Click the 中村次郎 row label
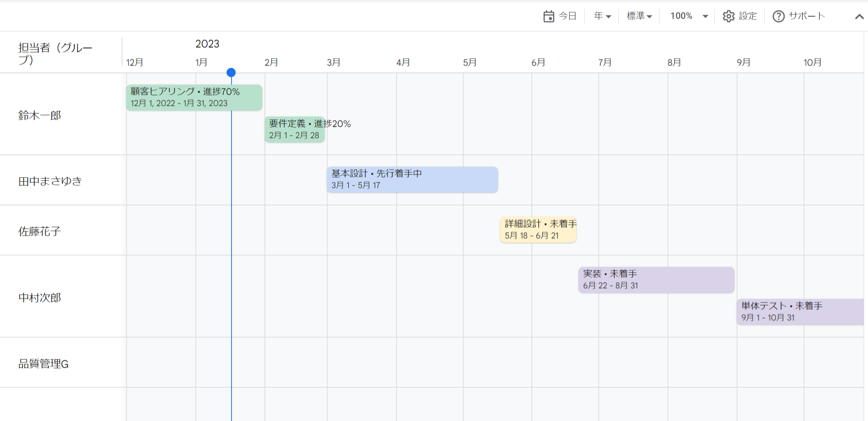The image size is (868, 421). coord(40,298)
